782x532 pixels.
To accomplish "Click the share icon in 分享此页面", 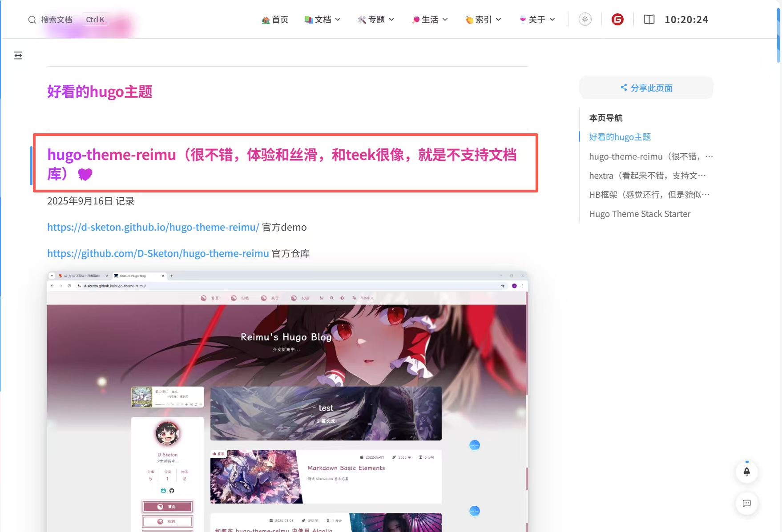I will tap(624, 88).
